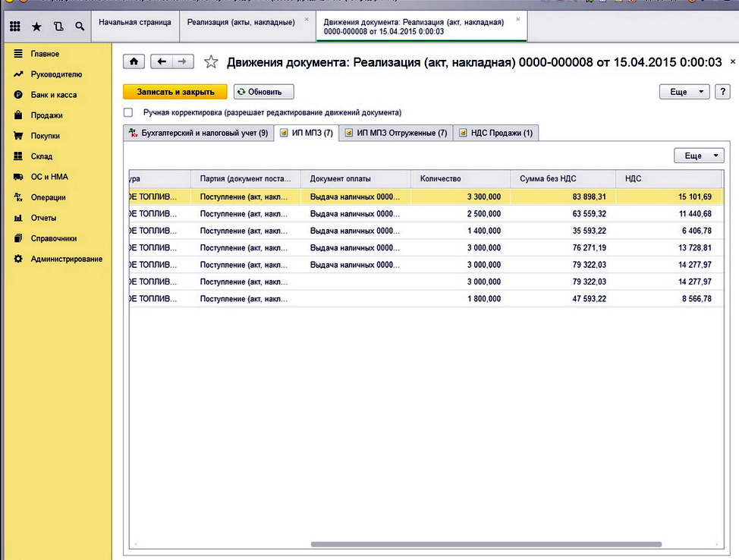Open the НДС Продажи (1) tab

point(496,133)
